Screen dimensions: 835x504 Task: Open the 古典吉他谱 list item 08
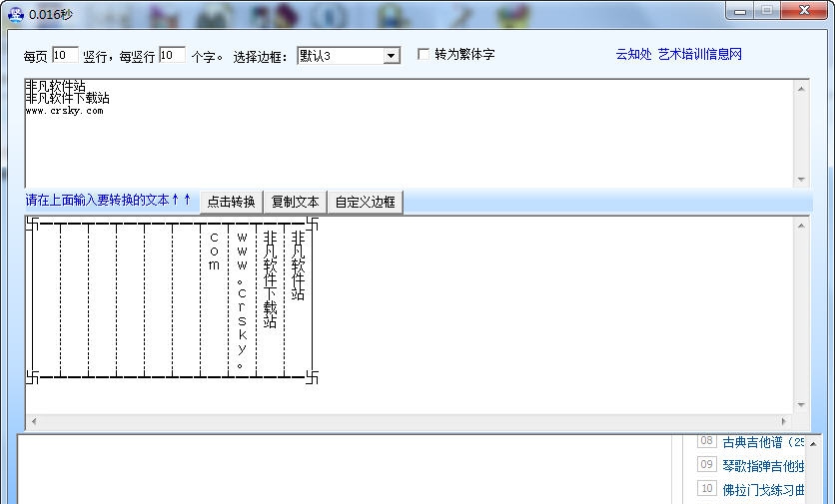coord(751,442)
